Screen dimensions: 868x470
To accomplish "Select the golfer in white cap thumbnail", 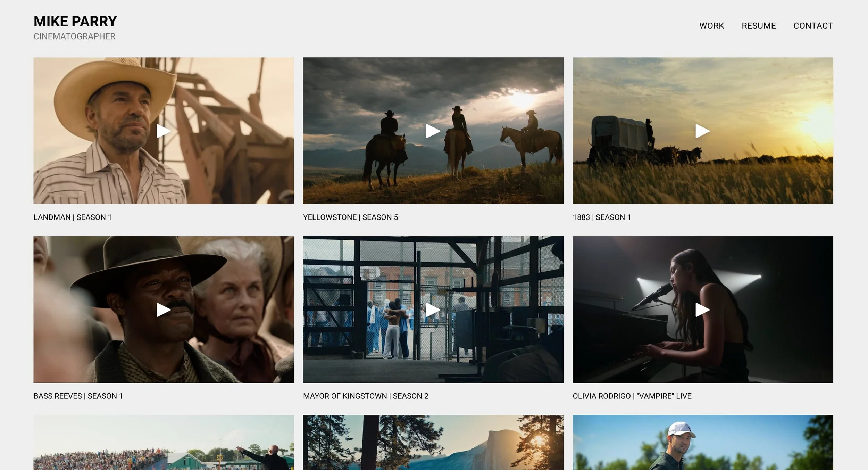I will point(703,443).
